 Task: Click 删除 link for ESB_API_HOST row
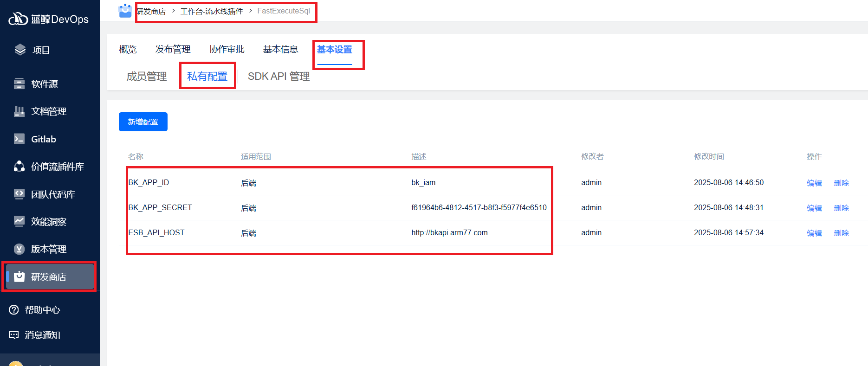point(841,233)
